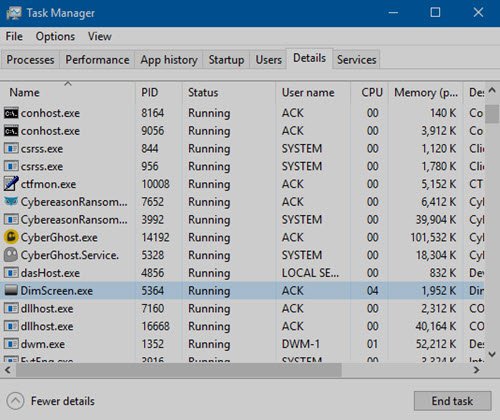Screen dimensions: 500x420
Task: Open the File menu
Action: click(x=14, y=36)
